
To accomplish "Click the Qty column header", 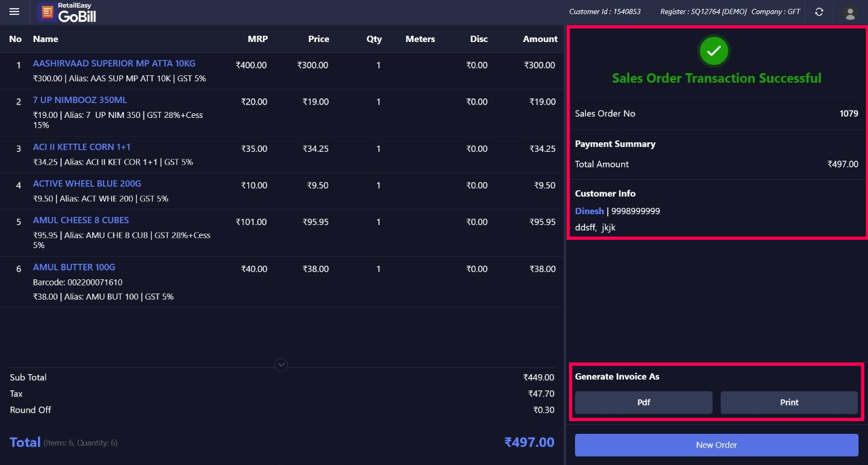I will (374, 39).
